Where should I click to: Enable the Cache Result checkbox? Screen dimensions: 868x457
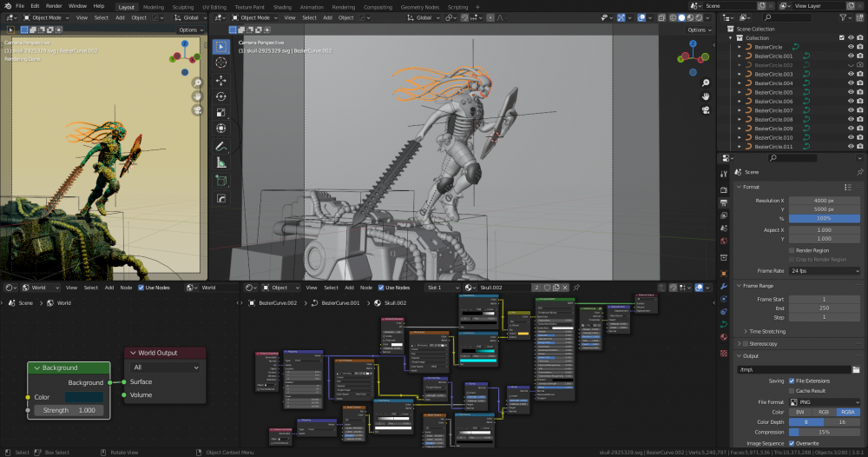792,390
